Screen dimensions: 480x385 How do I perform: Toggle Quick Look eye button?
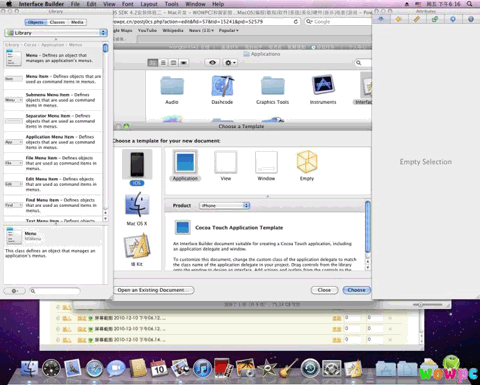point(212,63)
